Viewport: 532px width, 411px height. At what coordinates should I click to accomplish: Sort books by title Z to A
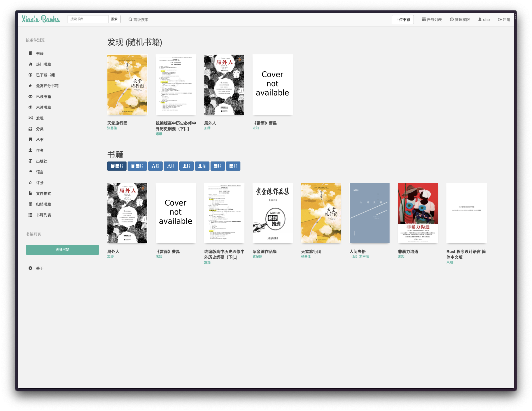coord(171,166)
